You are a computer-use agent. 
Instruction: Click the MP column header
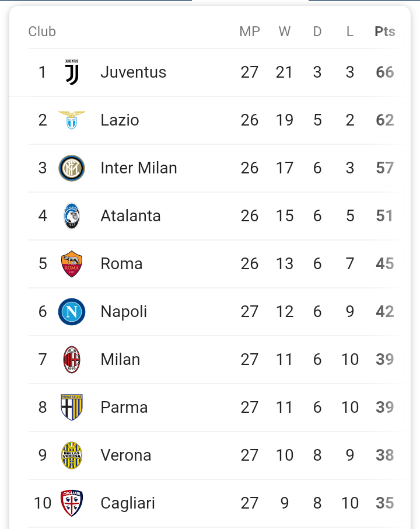tap(250, 32)
